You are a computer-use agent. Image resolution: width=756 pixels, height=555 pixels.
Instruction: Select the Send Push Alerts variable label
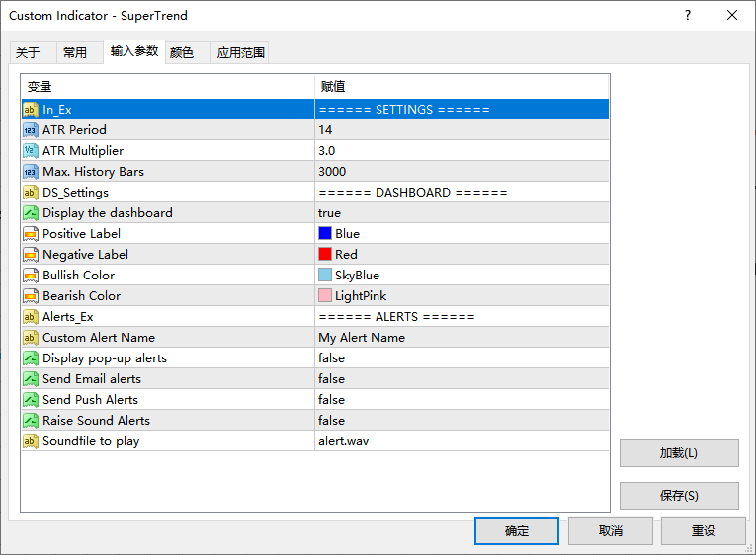(90, 399)
